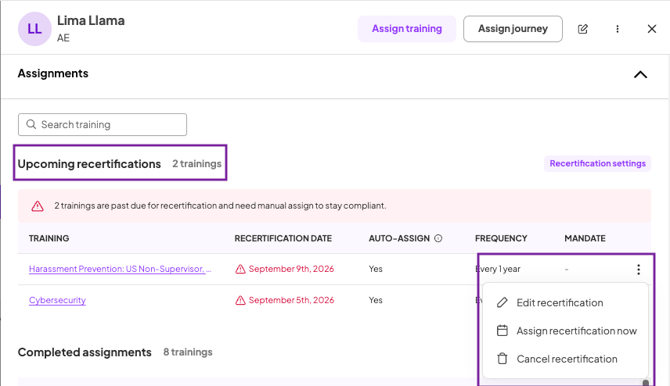The height and width of the screenshot is (386, 670).
Task: Click the Assign journey button
Action: [513, 29]
